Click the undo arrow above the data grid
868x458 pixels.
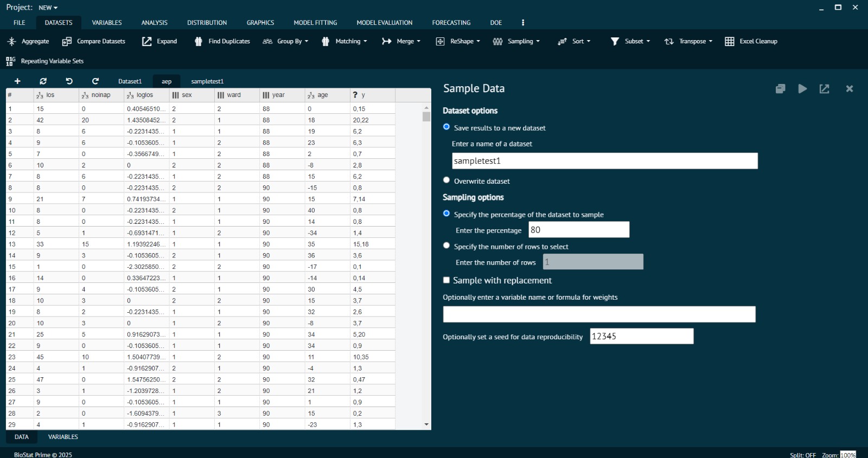pos(69,81)
